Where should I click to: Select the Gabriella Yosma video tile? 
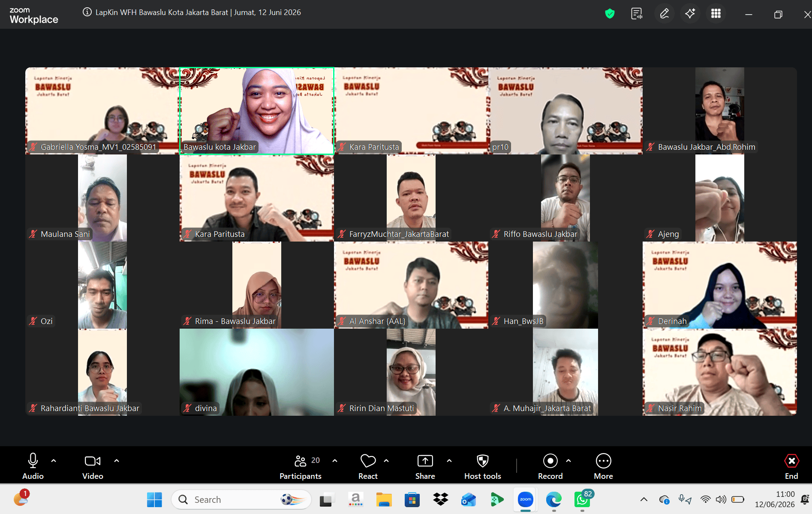(x=102, y=111)
